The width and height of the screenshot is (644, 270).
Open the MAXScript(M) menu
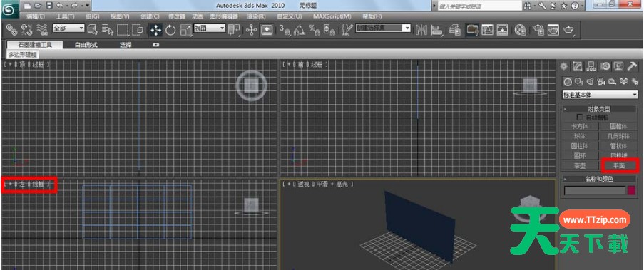click(x=332, y=16)
